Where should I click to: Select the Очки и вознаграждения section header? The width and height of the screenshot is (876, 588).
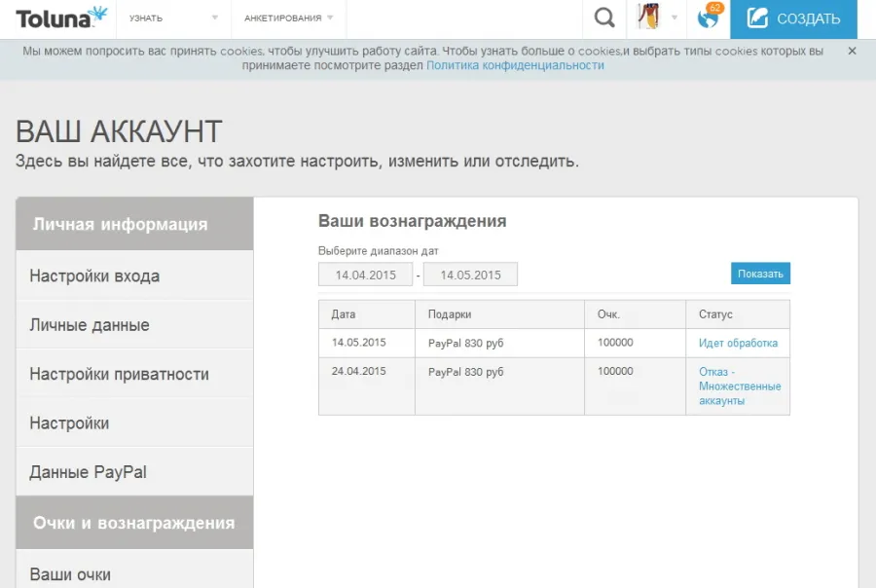(x=134, y=523)
